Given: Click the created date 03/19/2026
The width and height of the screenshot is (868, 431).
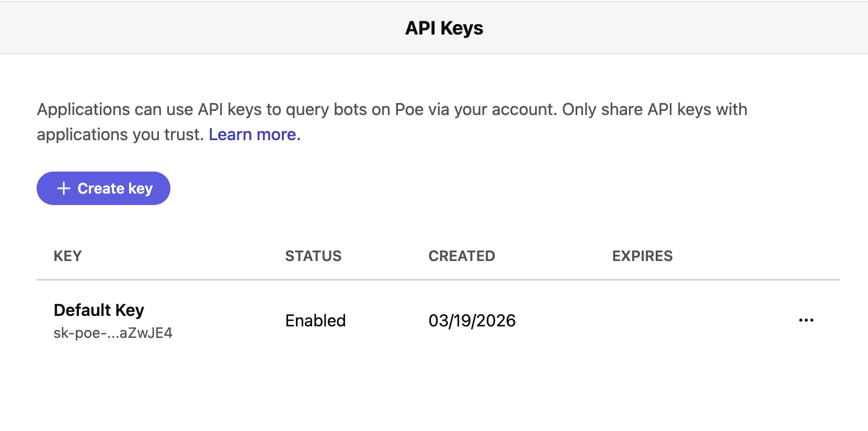Looking at the screenshot, I should click(x=472, y=321).
